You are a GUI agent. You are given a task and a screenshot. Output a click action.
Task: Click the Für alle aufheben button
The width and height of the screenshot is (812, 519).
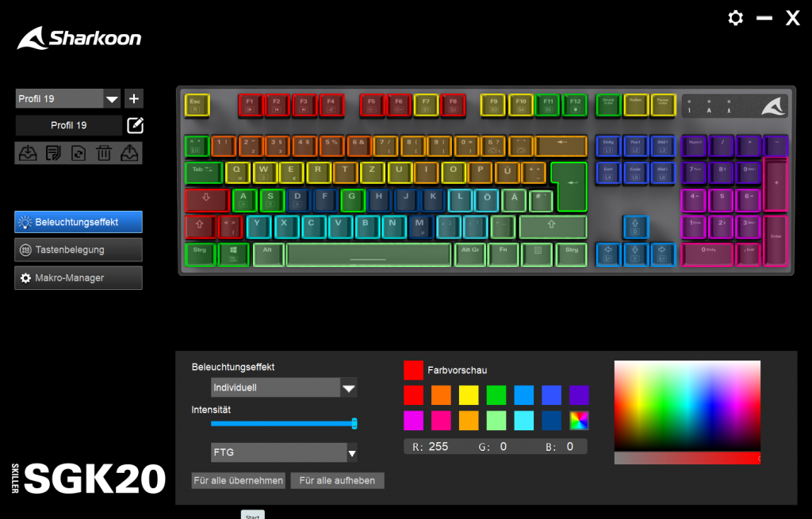[x=337, y=481]
